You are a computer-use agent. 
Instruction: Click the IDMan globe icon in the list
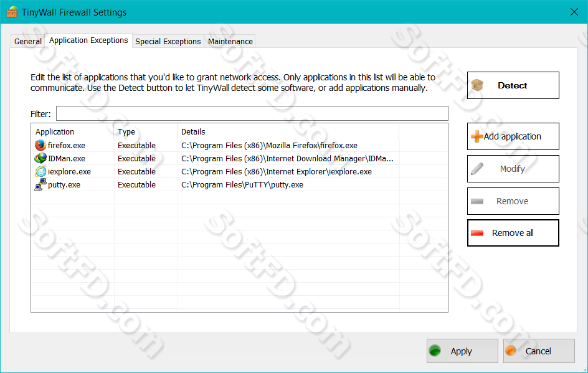40,158
